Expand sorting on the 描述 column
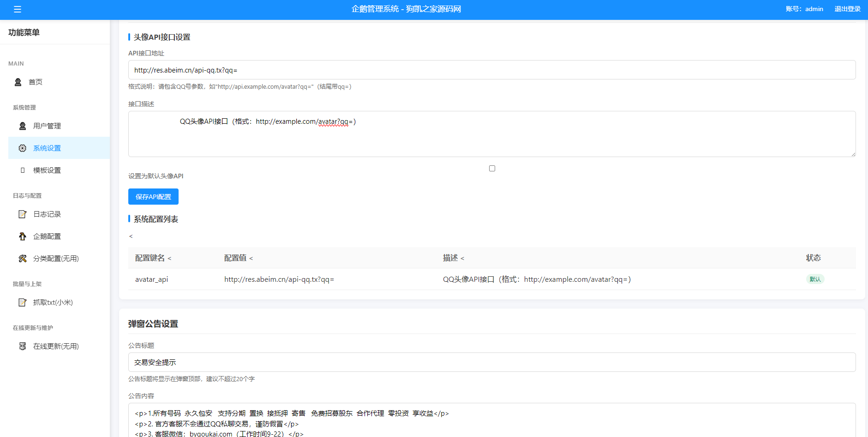This screenshot has width=868, height=437. [x=462, y=258]
